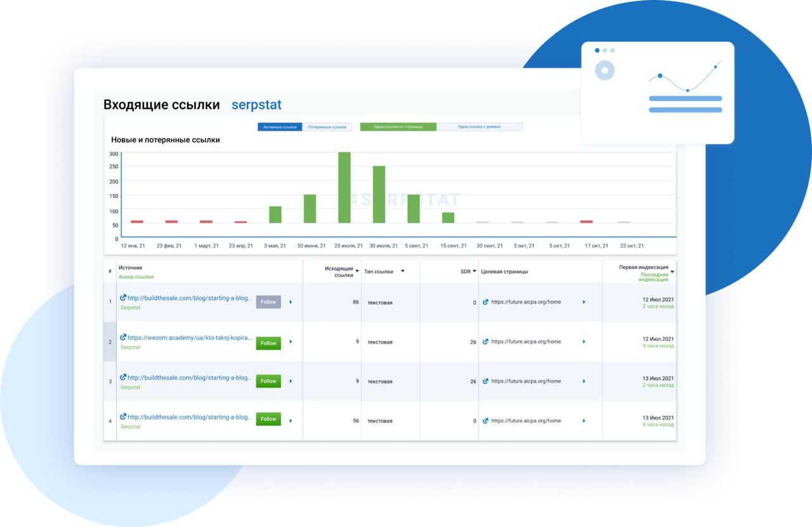Viewport: 812px width, 527px height.
Task: Expand the arrow after the Follow button in row 4
Action: click(291, 420)
